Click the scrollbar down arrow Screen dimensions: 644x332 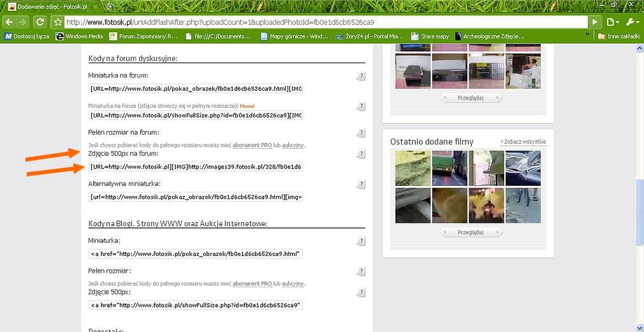(640, 328)
